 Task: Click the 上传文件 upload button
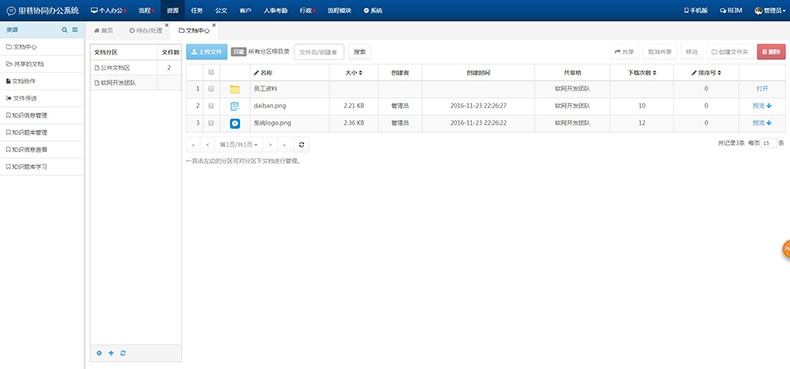tap(207, 51)
